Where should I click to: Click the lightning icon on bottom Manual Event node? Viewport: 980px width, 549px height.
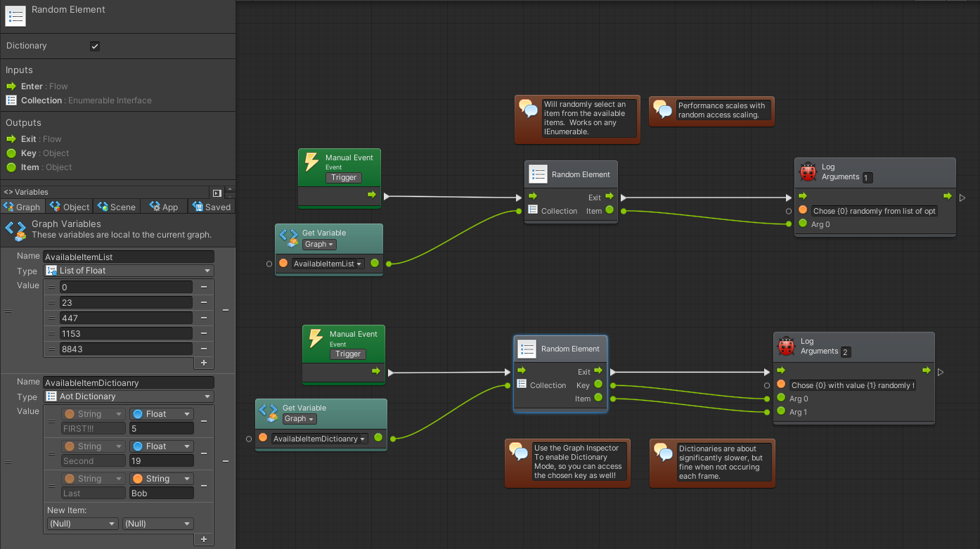pyautogui.click(x=316, y=340)
